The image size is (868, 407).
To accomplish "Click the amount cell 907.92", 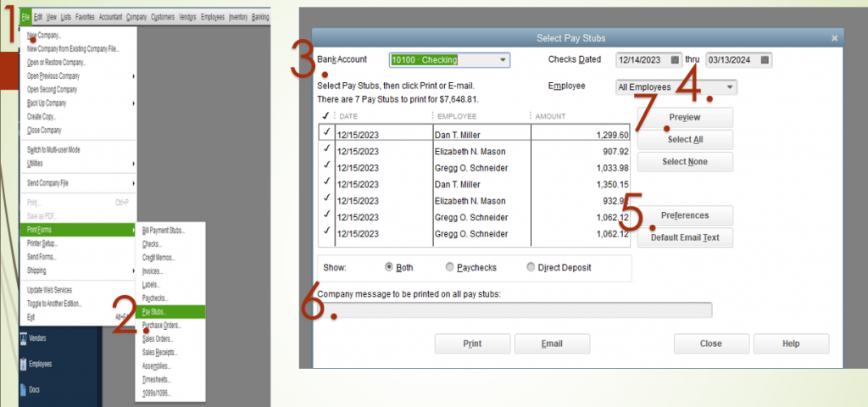I will [580, 151].
